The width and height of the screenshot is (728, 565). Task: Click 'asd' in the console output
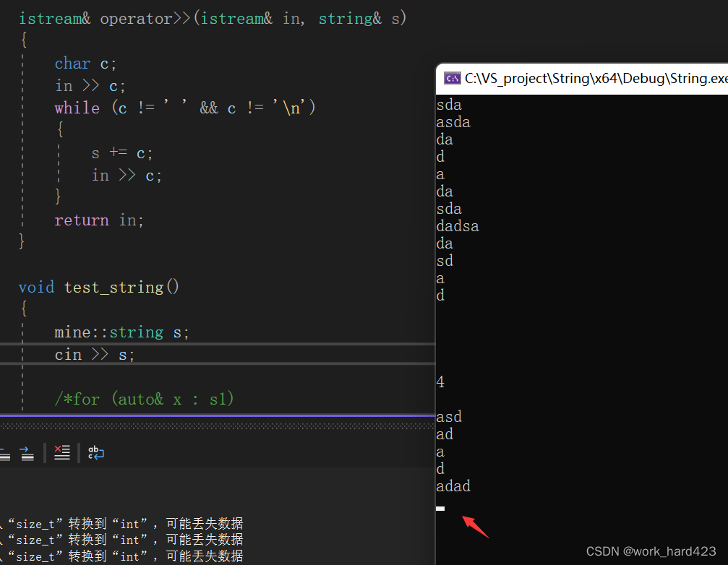449,417
